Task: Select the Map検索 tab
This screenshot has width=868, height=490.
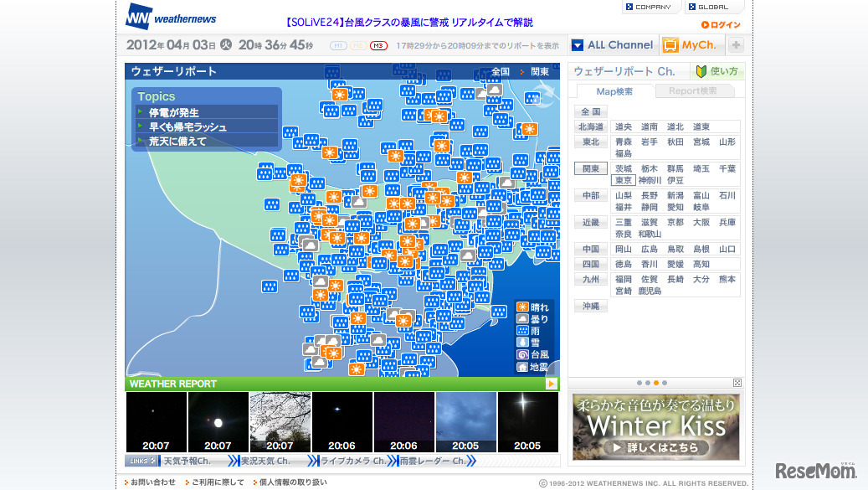Action: [x=614, y=91]
